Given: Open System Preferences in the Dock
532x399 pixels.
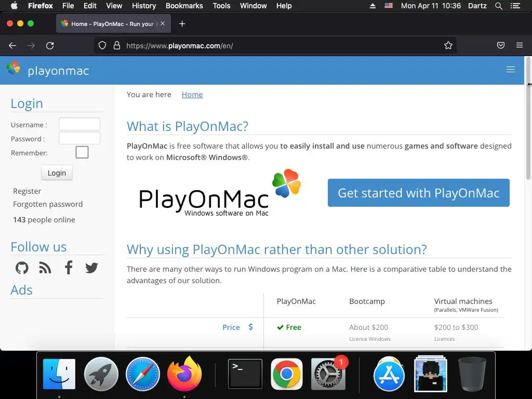Looking at the screenshot, I should 328,374.
